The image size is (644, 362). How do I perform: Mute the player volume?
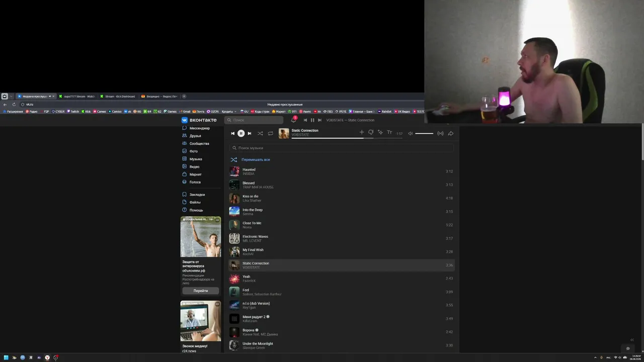pos(410,133)
